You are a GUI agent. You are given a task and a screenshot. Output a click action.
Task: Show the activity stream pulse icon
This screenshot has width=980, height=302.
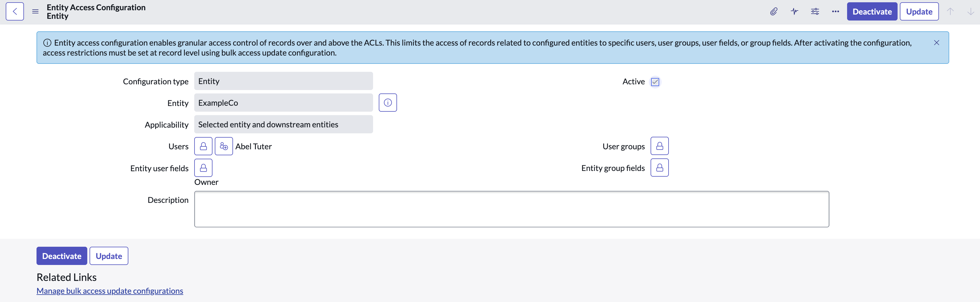click(794, 11)
